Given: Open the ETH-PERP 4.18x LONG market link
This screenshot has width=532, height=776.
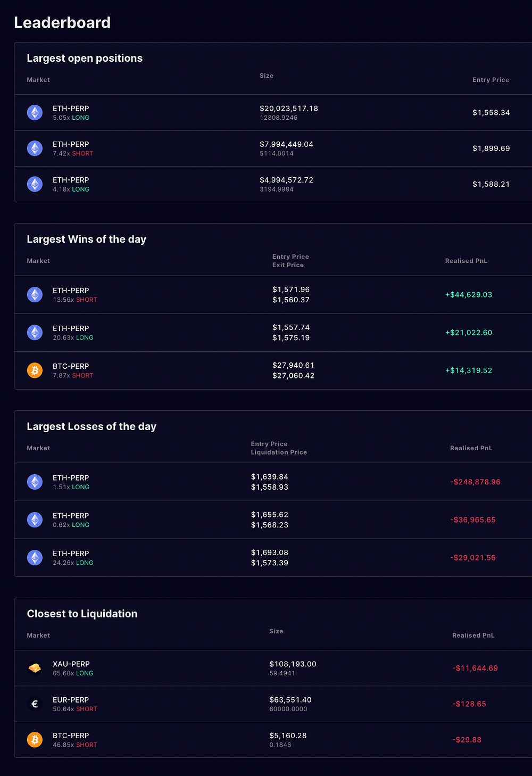Looking at the screenshot, I should tap(71, 180).
